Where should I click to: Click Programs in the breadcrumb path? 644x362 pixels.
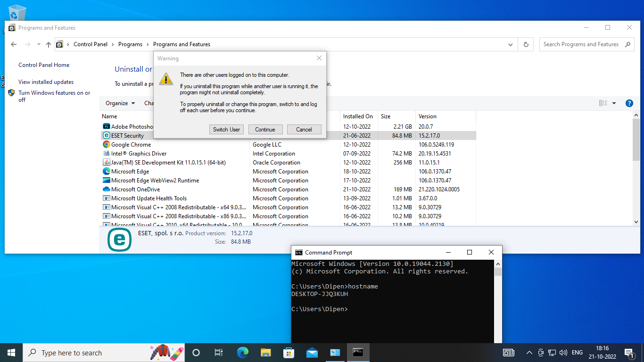pos(130,44)
